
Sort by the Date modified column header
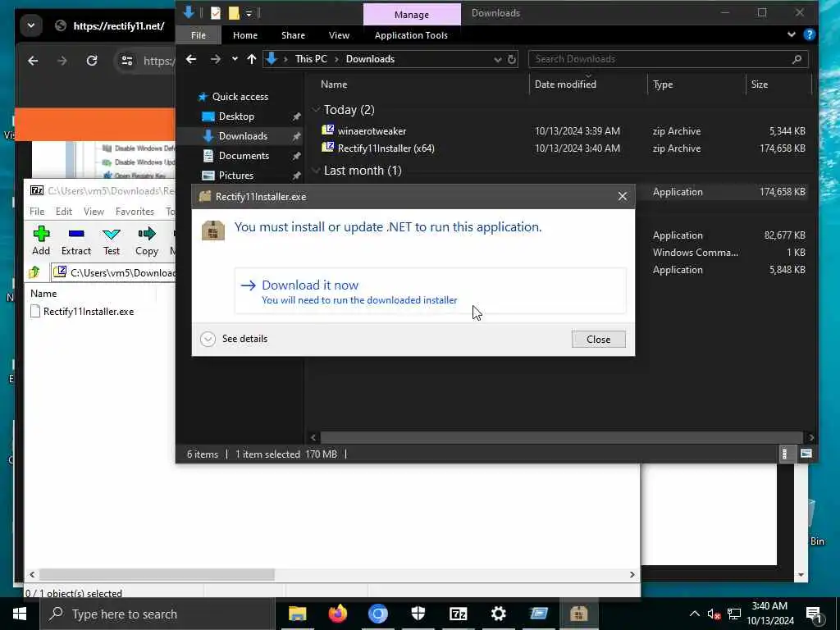(565, 84)
